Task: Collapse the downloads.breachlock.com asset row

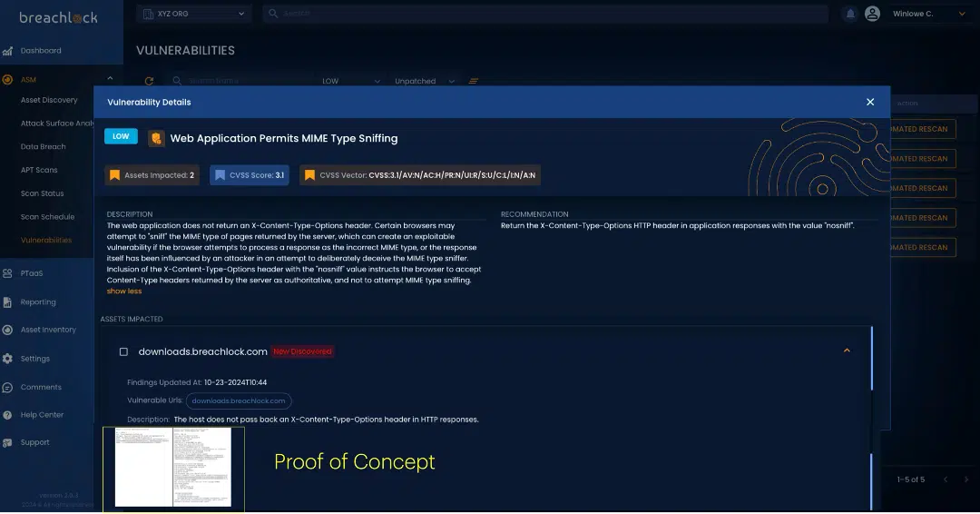Action: 847,351
